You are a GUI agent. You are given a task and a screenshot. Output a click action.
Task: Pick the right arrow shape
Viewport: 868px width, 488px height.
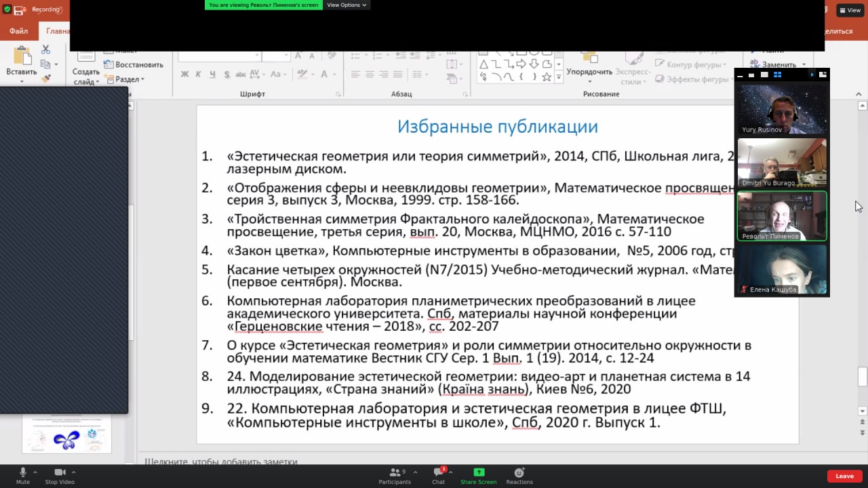521,64
